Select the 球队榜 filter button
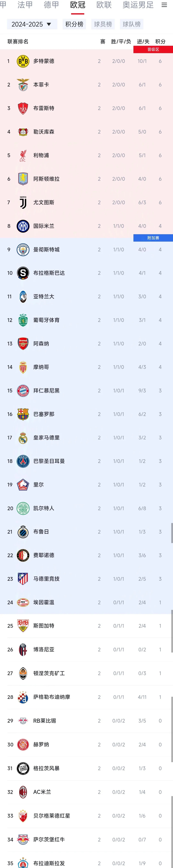173x868 pixels. (x=132, y=24)
